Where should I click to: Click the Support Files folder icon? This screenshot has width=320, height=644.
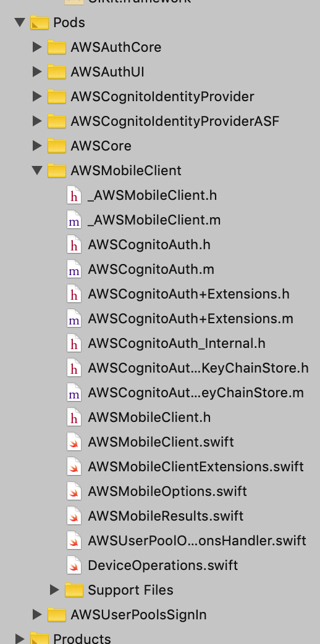click(x=74, y=590)
